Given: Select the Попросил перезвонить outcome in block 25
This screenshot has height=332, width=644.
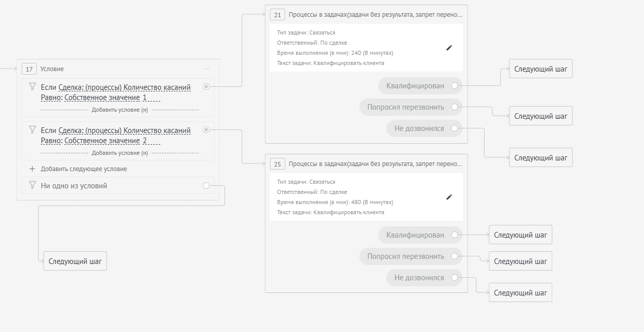Looking at the screenshot, I should (x=405, y=256).
